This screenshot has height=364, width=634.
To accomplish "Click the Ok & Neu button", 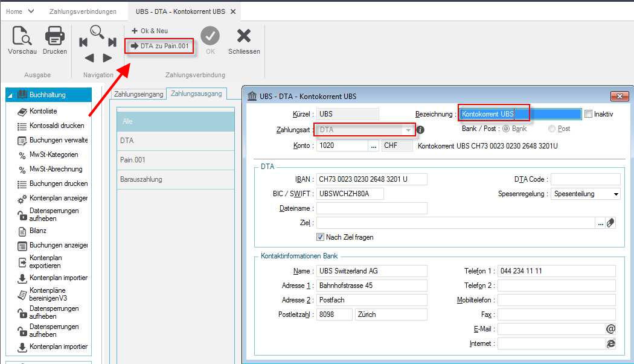I will (x=150, y=31).
